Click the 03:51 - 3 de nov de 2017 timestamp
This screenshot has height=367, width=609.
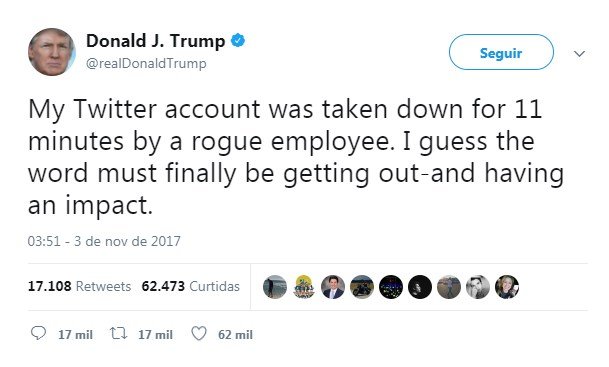click(104, 241)
